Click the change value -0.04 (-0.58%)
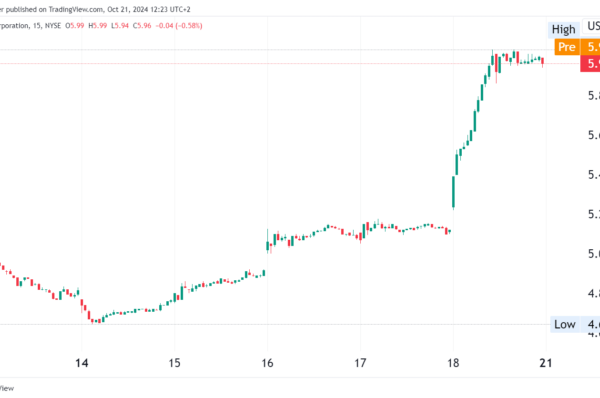 click(179, 26)
